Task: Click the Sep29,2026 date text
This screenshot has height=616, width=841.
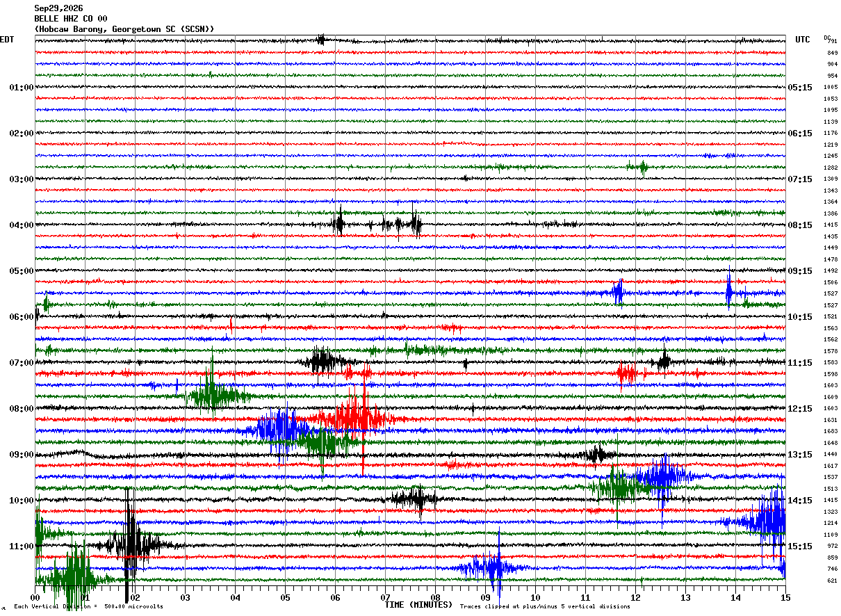Action: (58, 8)
